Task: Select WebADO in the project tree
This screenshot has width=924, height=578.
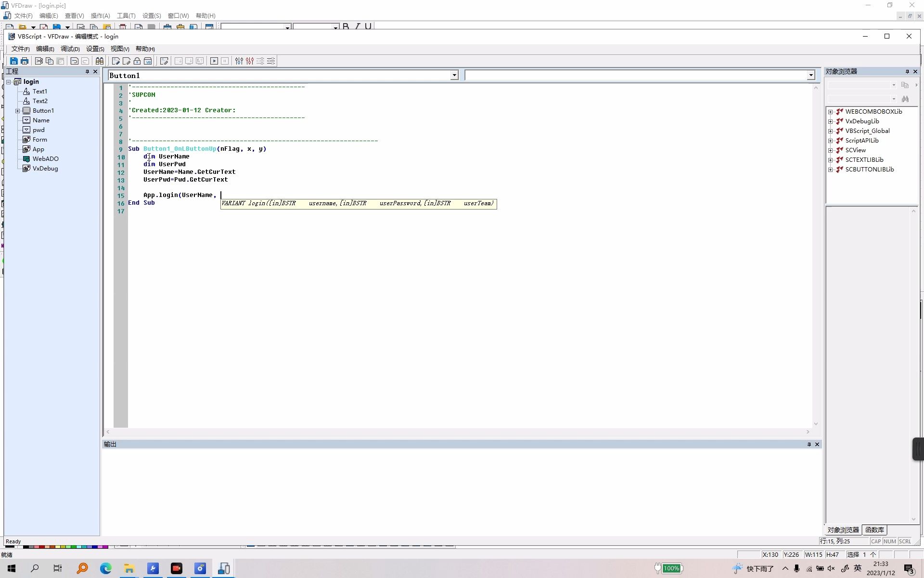Action: [45, 159]
